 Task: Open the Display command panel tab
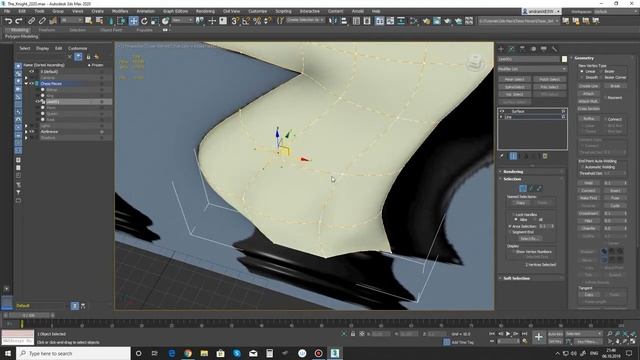pos(544,49)
